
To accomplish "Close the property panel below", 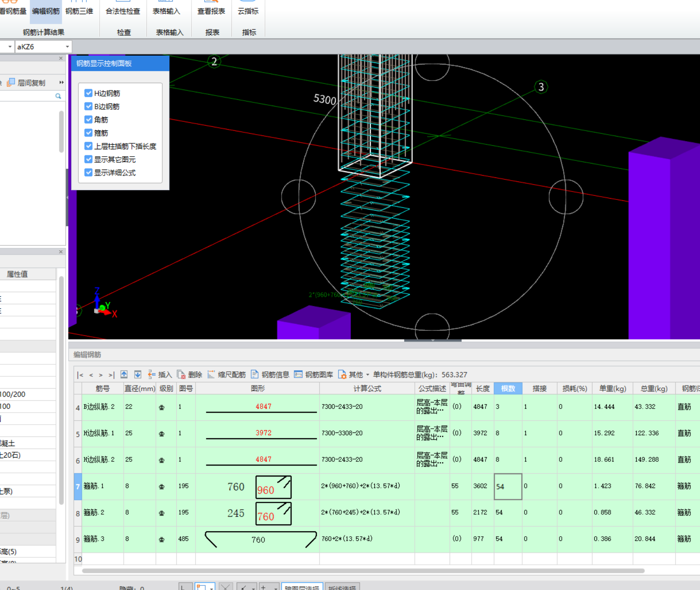I will pyautogui.click(x=61, y=252).
